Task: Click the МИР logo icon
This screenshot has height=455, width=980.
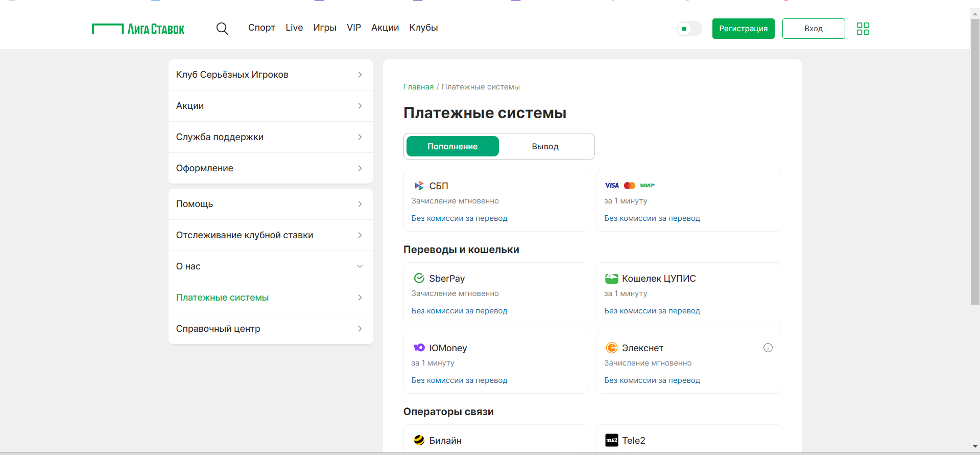Action: (648, 186)
